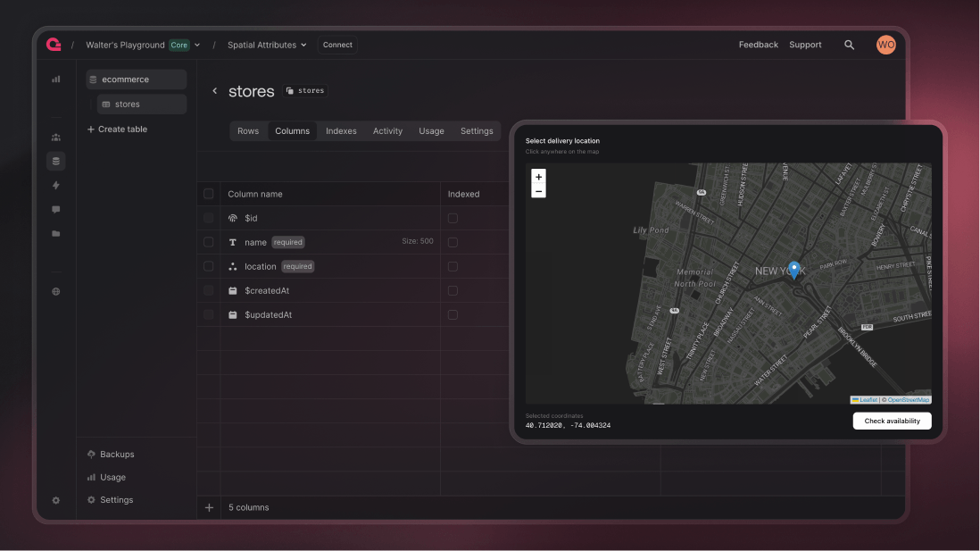Toggle the select-all columns checkbox
980x551 pixels.
(209, 194)
